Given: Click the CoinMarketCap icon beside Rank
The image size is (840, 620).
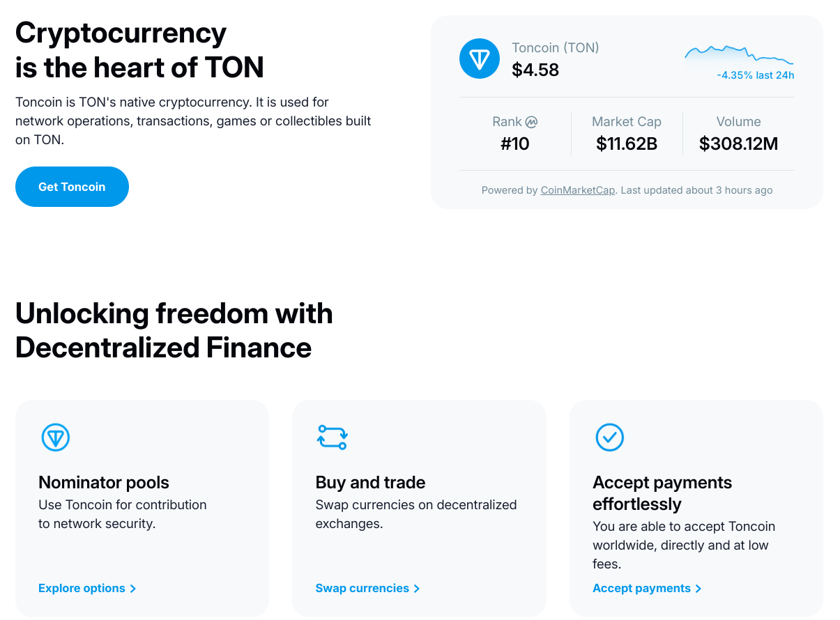Looking at the screenshot, I should click(531, 122).
